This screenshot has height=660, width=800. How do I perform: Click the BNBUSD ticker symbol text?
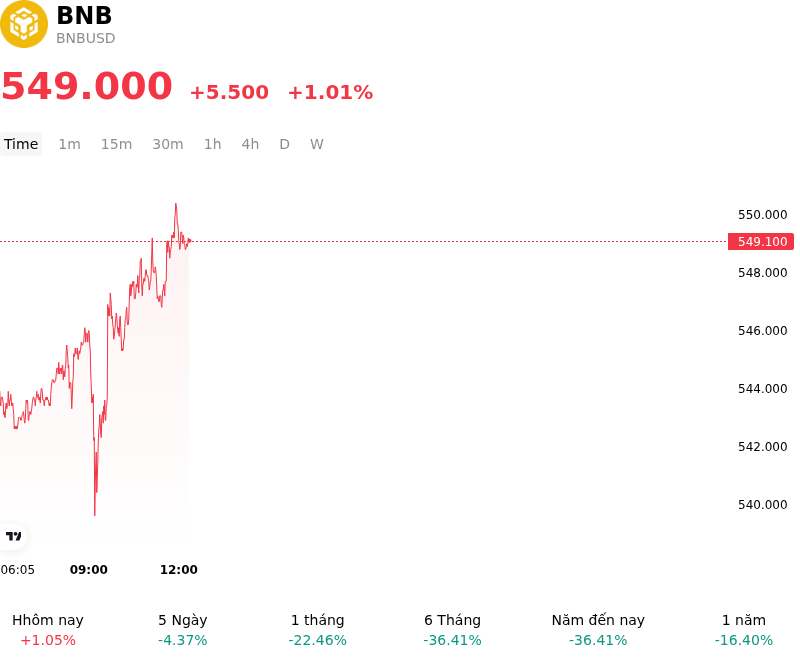pos(86,38)
